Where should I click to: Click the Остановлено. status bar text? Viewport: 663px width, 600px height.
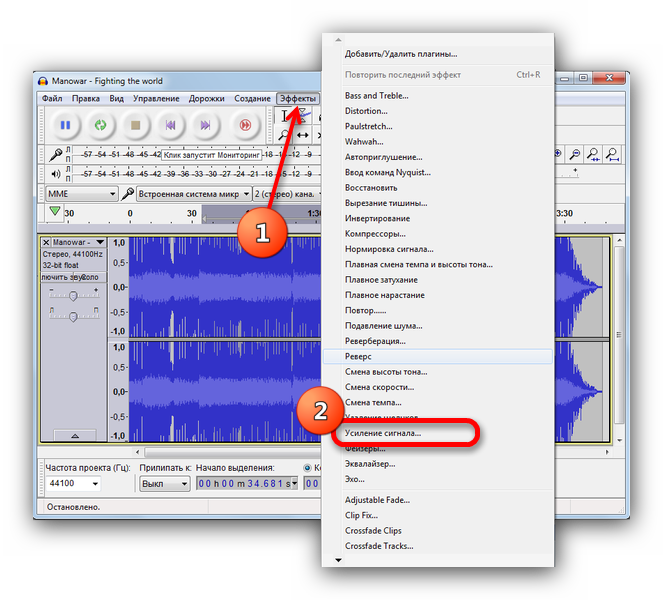tap(73, 507)
